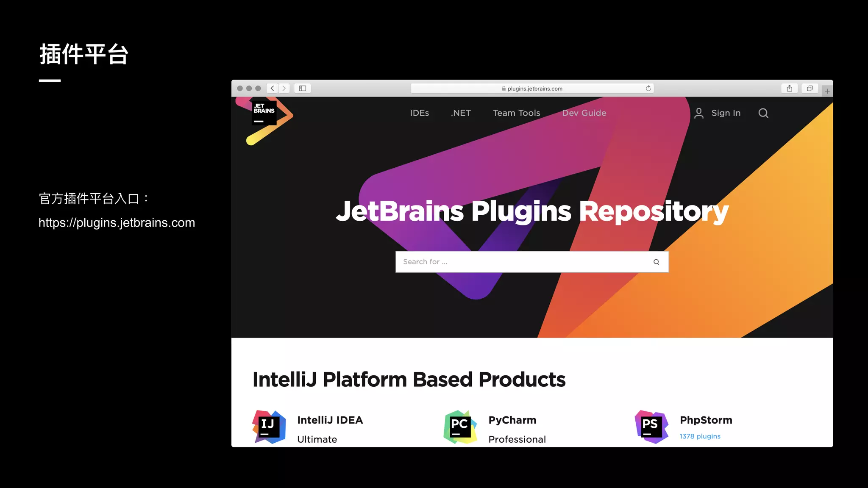Screen dimensions: 868x488
Task: Click the site header search magnifier icon
Action: pos(763,113)
